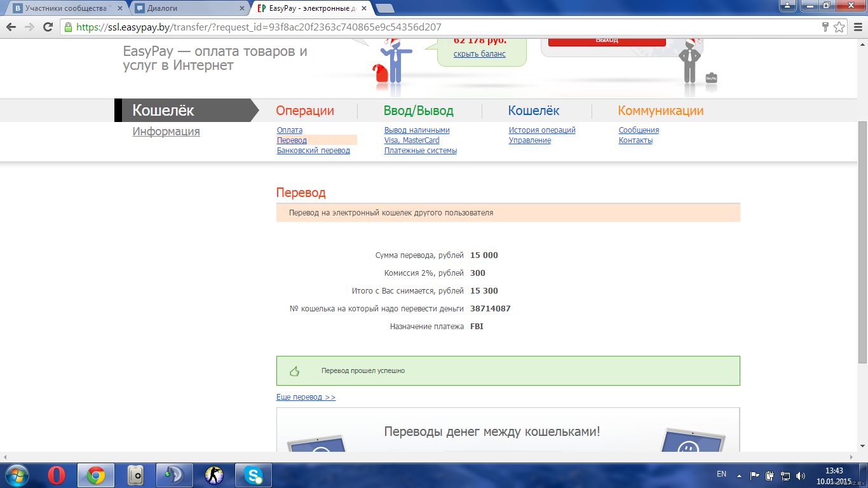
Task: Open the Операции menu heading
Action: [x=305, y=111]
